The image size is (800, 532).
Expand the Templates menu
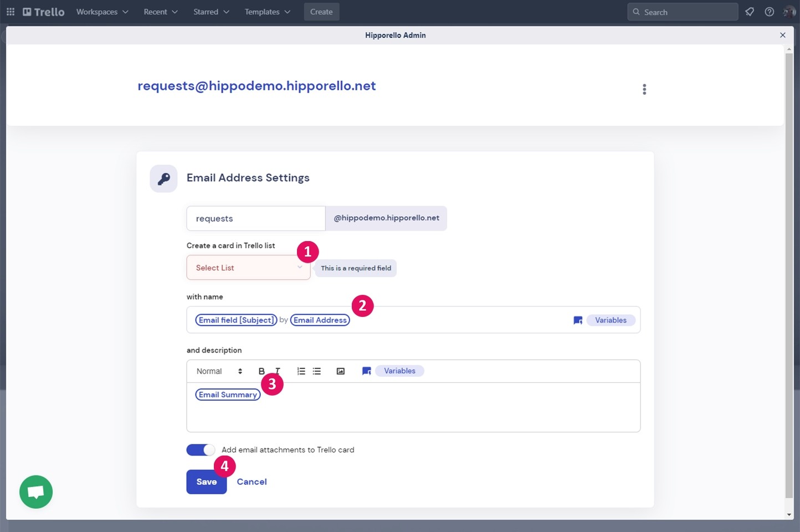click(268, 12)
